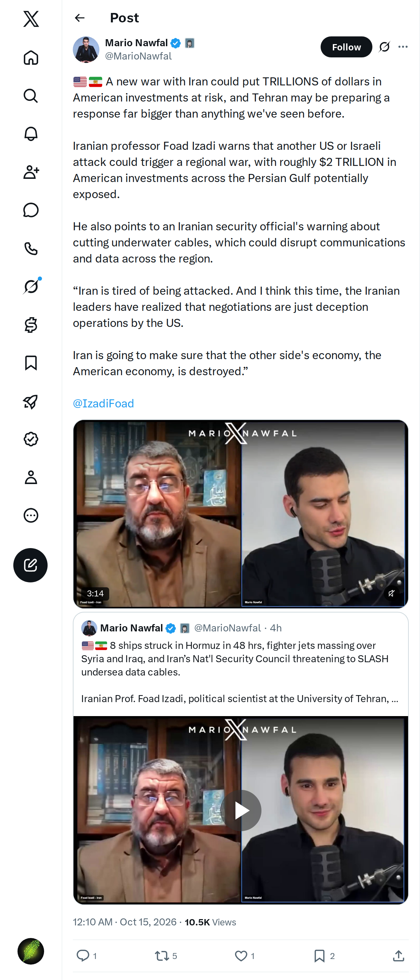Open Notifications bell icon
This screenshot has height=980, width=420.
click(x=31, y=134)
